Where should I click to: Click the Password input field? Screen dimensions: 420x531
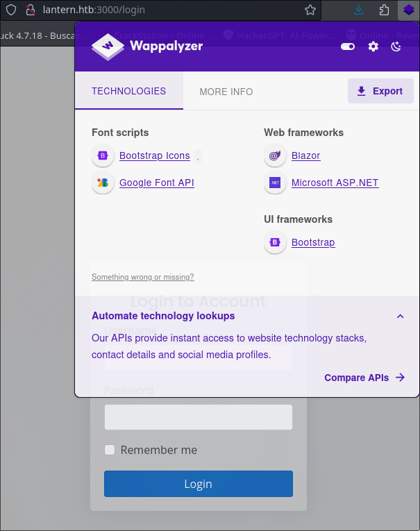[198, 417]
